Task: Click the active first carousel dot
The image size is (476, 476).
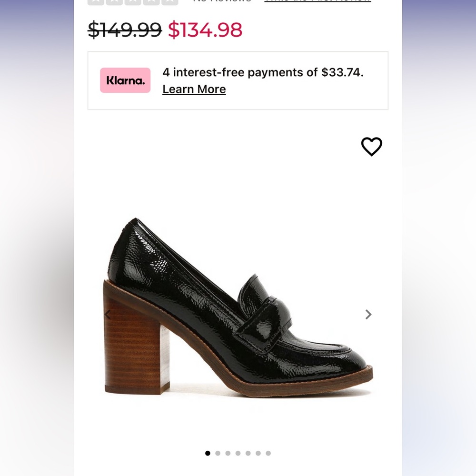Action: pyautogui.click(x=208, y=454)
